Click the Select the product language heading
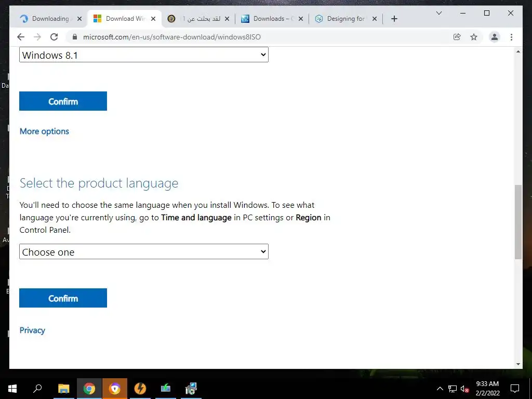 (99, 183)
